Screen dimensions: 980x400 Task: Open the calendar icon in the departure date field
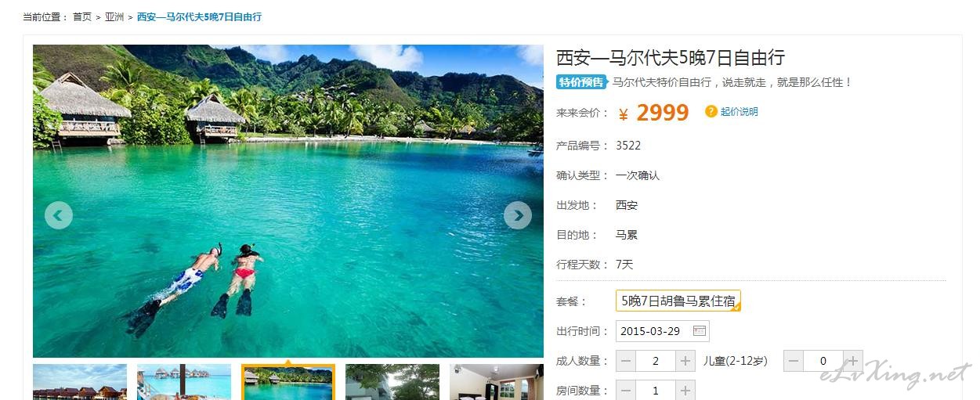click(700, 331)
